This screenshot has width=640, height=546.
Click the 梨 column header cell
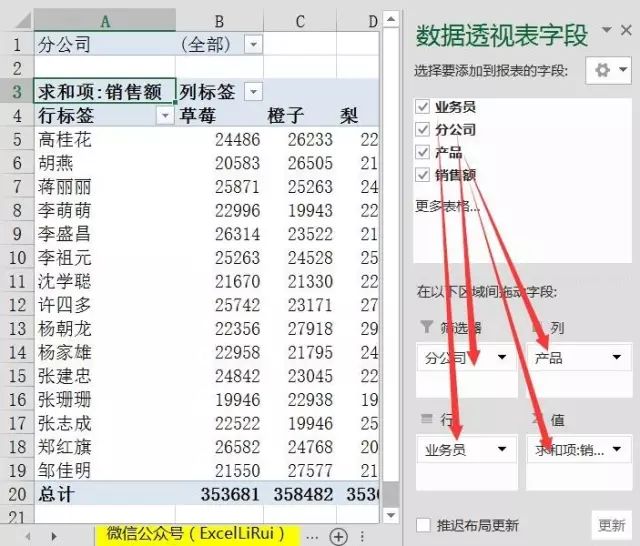(358, 115)
